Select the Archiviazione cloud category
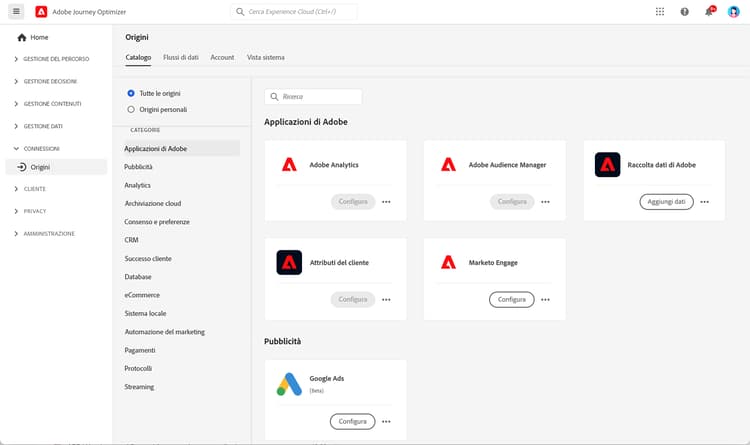 [153, 203]
